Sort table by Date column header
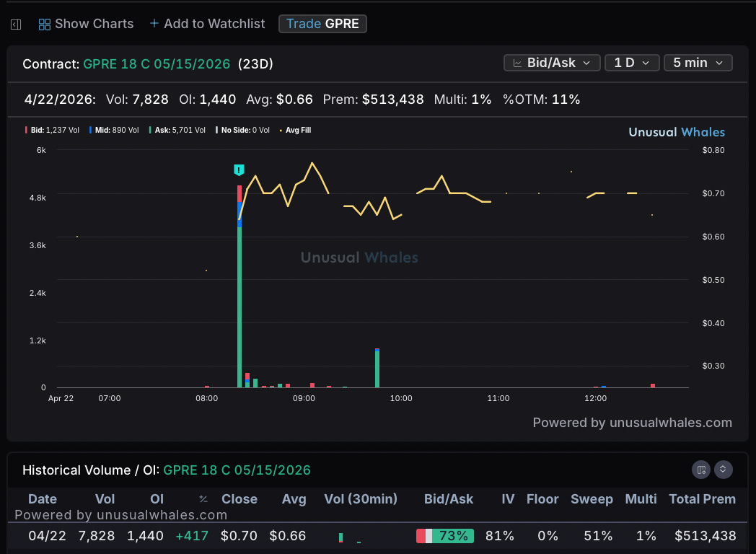 (43, 499)
